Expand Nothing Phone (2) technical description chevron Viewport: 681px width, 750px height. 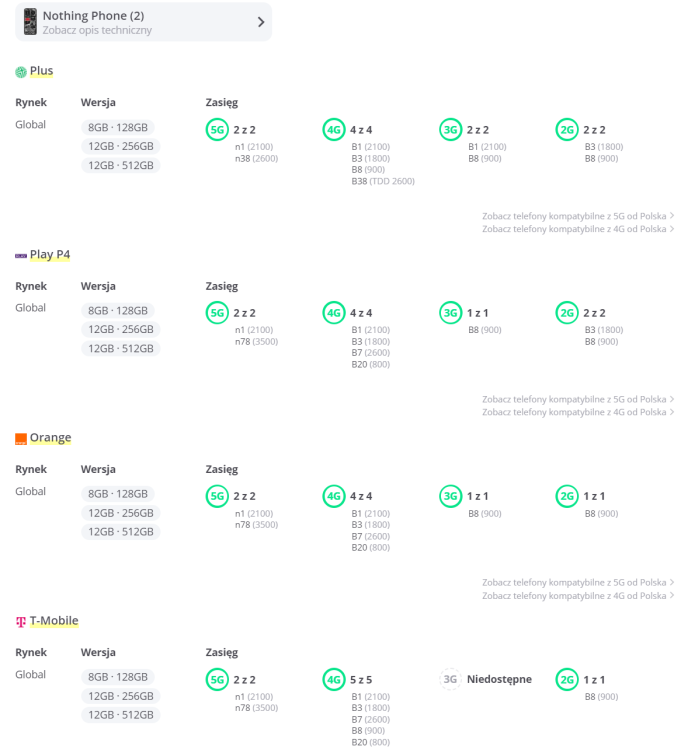click(x=261, y=22)
